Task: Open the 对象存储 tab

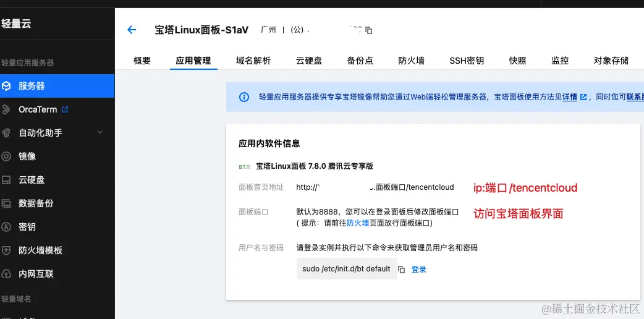Action: pos(611,61)
